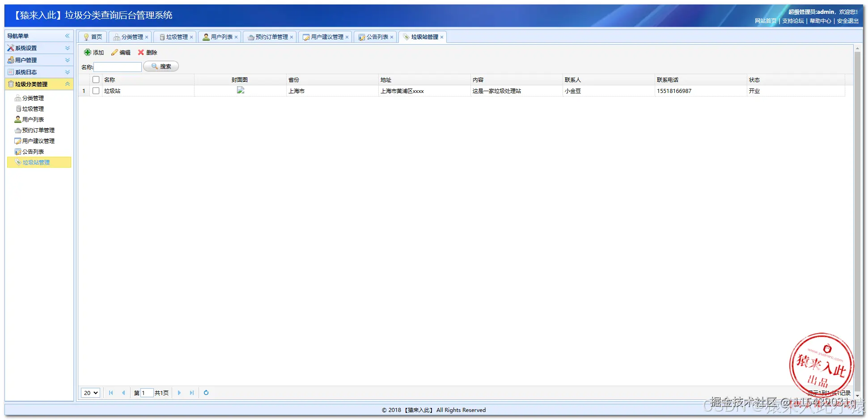
Task: Open 用户列表 in the sidebar tree
Action: click(x=33, y=119)
